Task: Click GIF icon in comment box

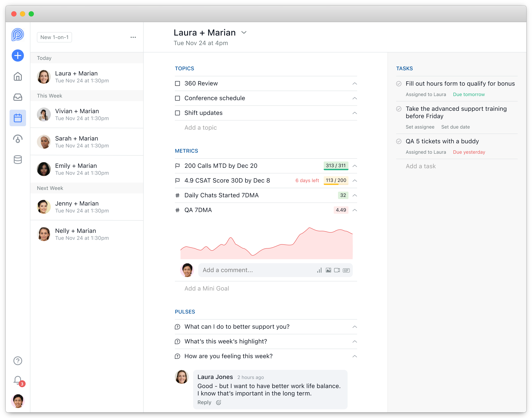Action: (346, 270)
